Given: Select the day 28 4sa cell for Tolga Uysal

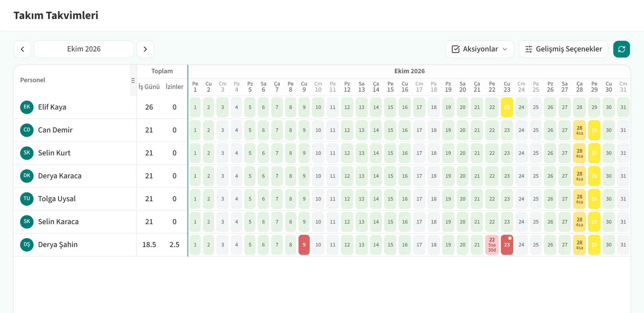Looking at the screenshot, I should pos(579,199).
